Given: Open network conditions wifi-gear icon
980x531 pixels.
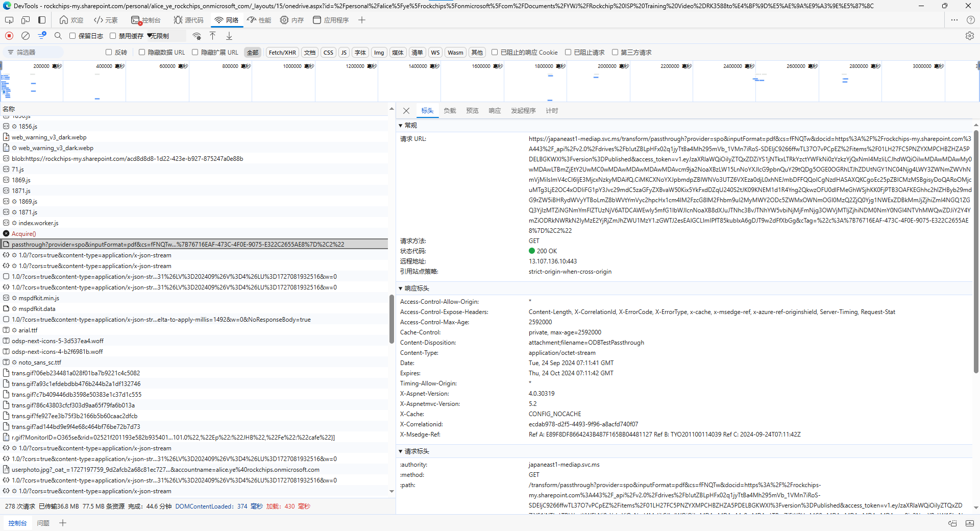Looking at the screenshot, I should [x=197, y=36].
